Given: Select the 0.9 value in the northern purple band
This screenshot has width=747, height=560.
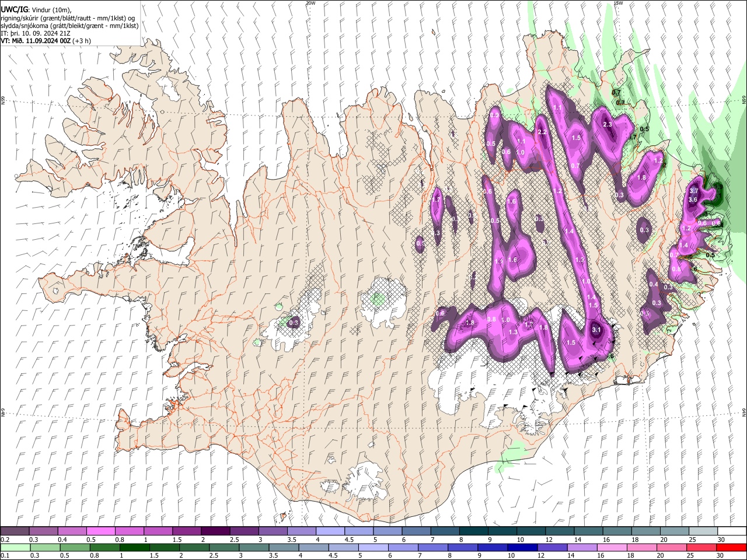Looking at the screenshot, I should (x=495, y=116).
